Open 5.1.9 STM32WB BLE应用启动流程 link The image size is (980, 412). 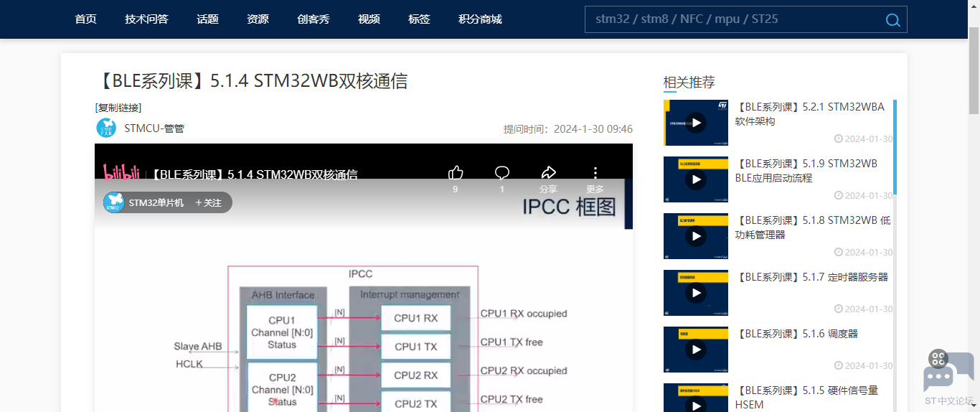(x=808, y=171)
